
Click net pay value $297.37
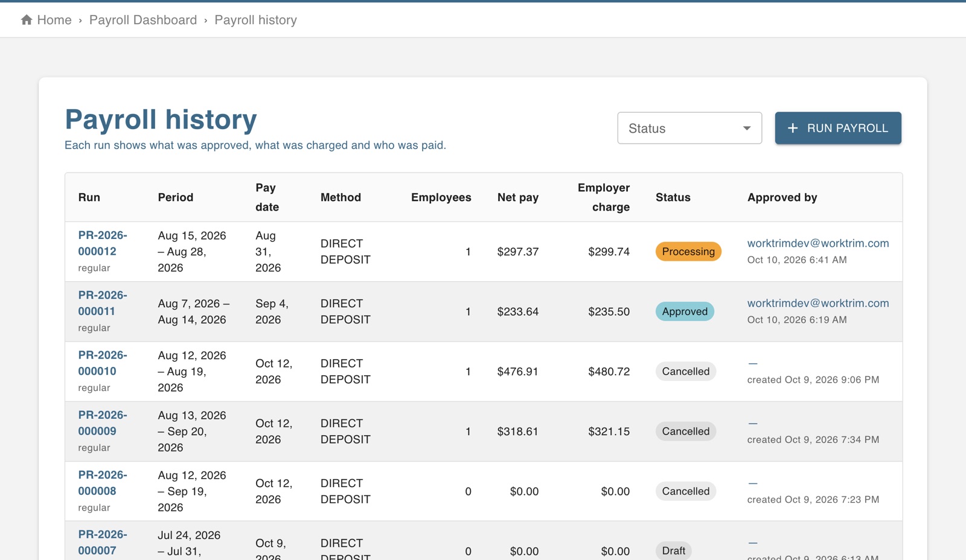pos(518,252)
